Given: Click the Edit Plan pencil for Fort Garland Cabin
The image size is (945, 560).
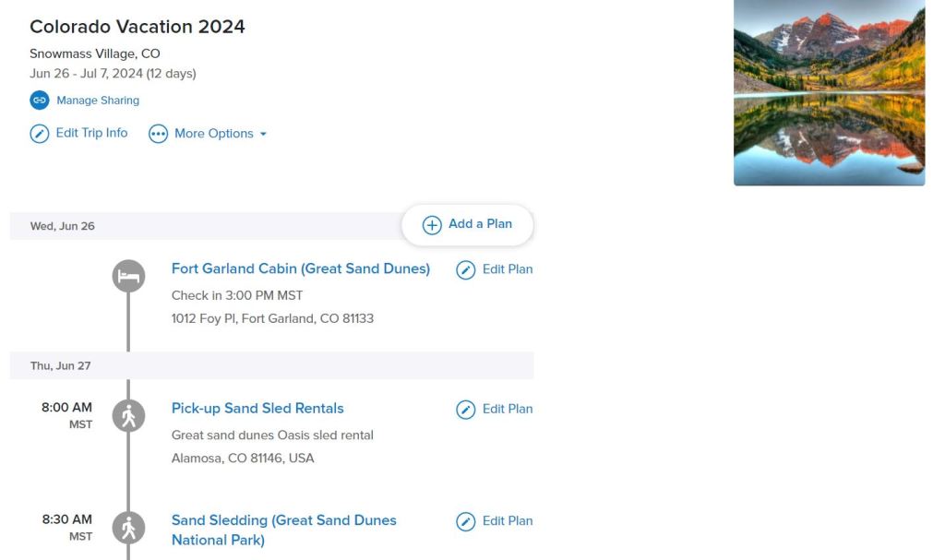Looking at the screenshot, I should pyautogui.click(x=466, y=270).
